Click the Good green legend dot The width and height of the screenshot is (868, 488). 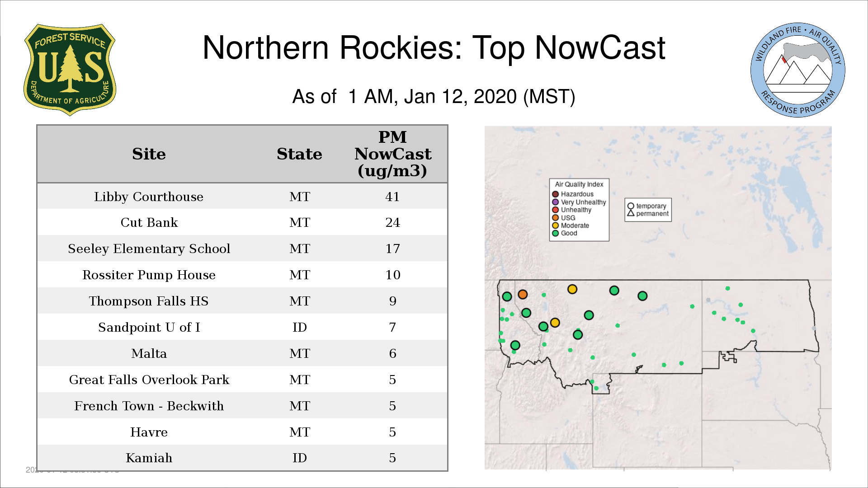pos(556,233)
